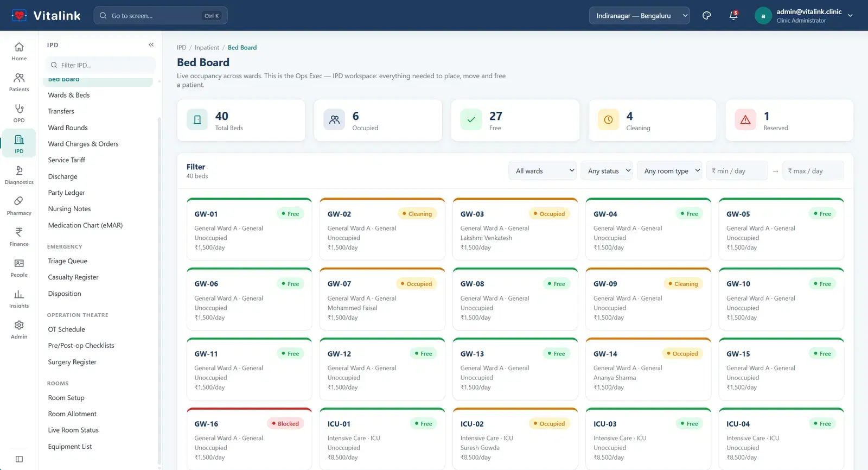Open the clinic location dropdown
868x470 pixels.
[x=639, y=16]
